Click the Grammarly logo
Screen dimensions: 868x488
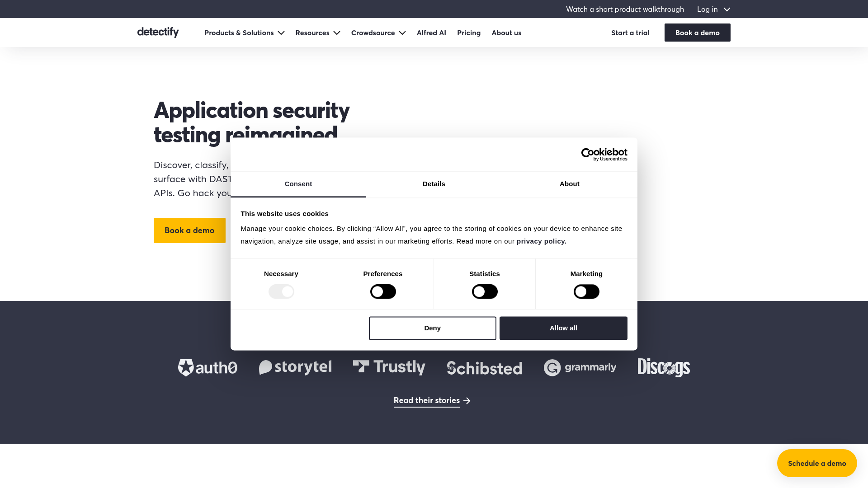pos(580,368)
